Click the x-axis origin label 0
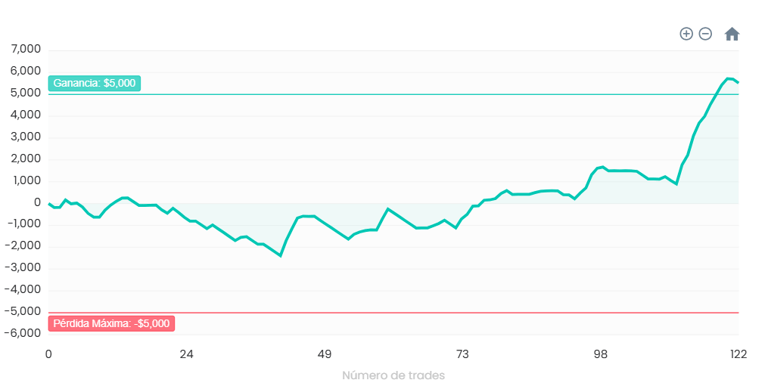This screenshot has width=768, height=386. pos(48,355)
